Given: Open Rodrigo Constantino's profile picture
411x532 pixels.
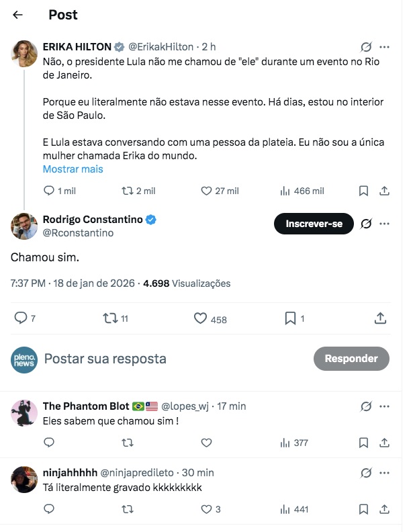Looking at the screenshot, I should point(24,226).
